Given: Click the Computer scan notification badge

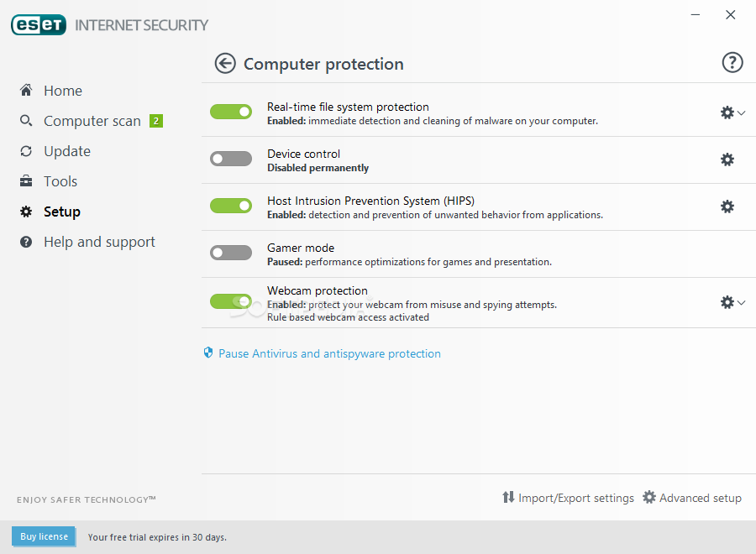Looking at the screenshot, I should click(x=156, y=121).
